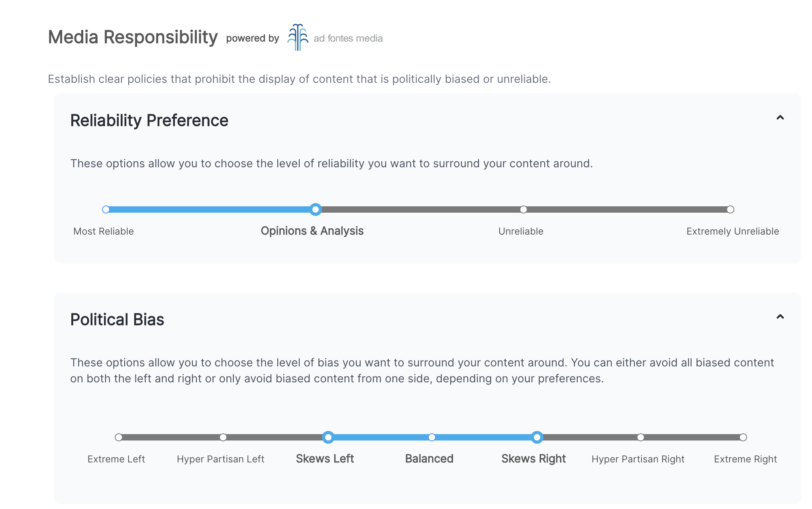Click the ad fontes media link text

click(x=348, y=38)
